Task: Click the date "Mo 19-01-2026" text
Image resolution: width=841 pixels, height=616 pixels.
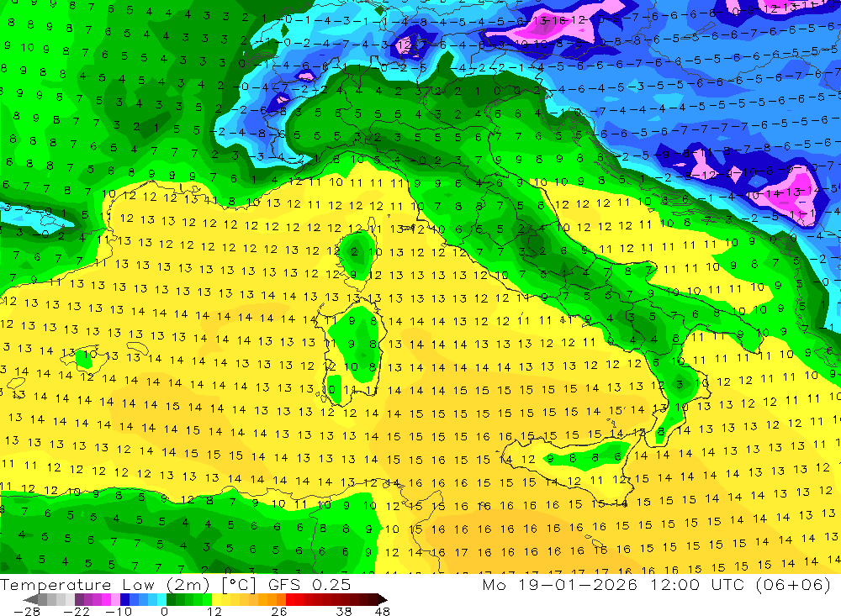Action: coord(560,585)
